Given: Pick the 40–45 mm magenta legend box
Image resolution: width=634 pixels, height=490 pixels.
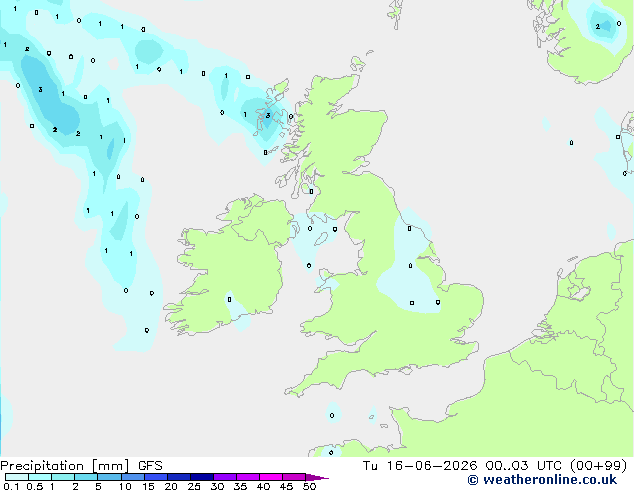Looking at the screenshot, I should point(271,477).
